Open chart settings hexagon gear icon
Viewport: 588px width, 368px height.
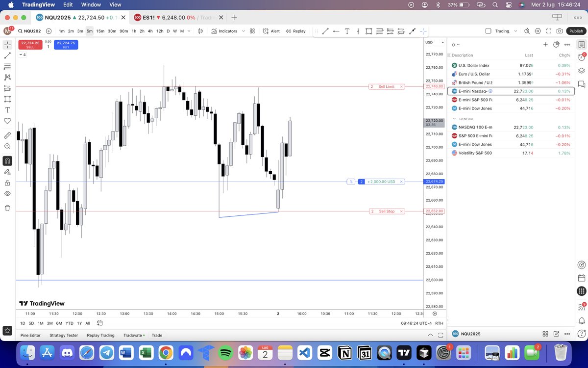click(x=538, y=31)
